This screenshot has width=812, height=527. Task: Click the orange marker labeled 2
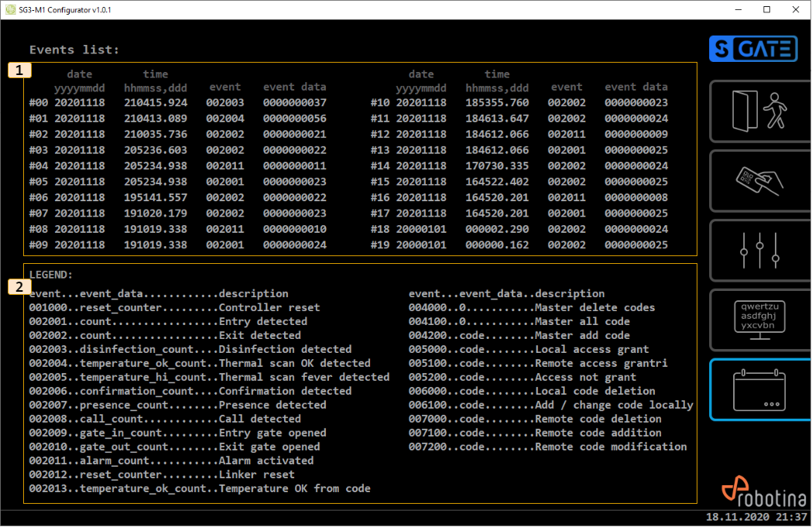[x=19, y=286]
